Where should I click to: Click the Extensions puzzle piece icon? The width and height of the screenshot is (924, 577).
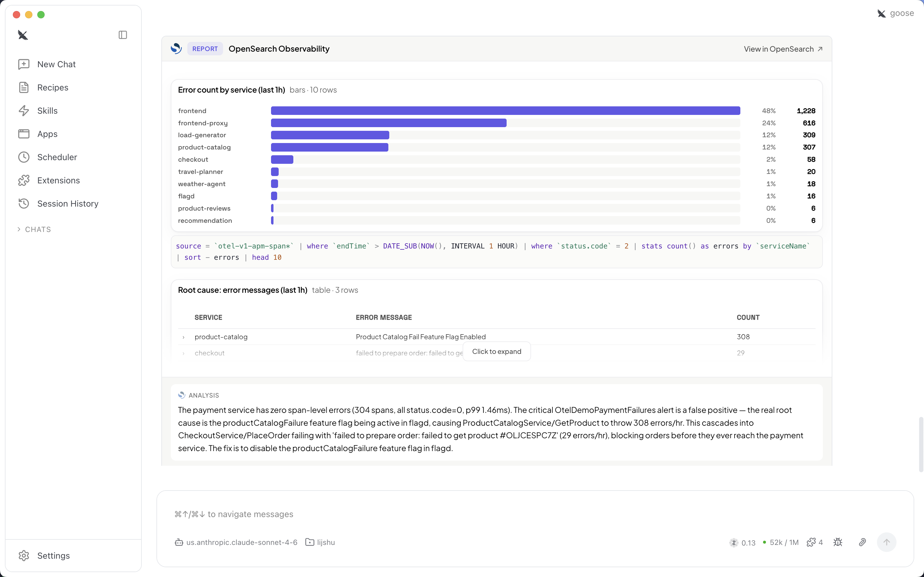click(x=24, y=180)
